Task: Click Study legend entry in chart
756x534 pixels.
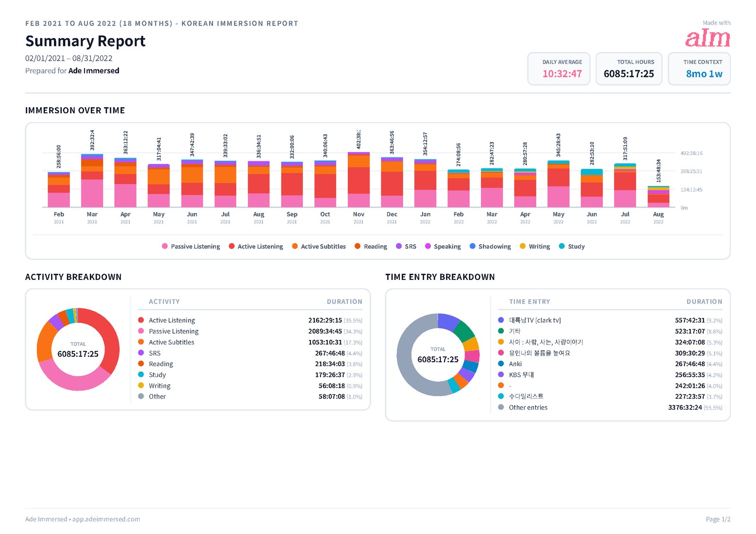Action: pos(572,246)
